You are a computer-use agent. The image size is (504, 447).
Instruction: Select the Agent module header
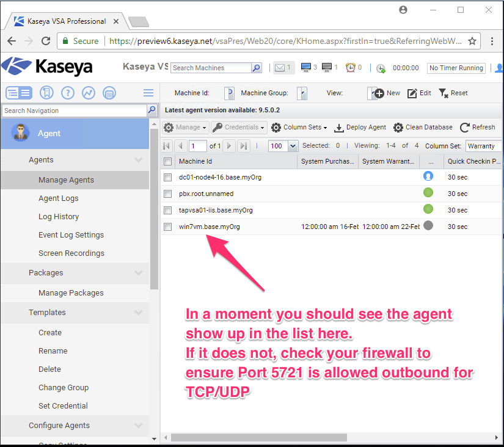[x=75, y=133]
